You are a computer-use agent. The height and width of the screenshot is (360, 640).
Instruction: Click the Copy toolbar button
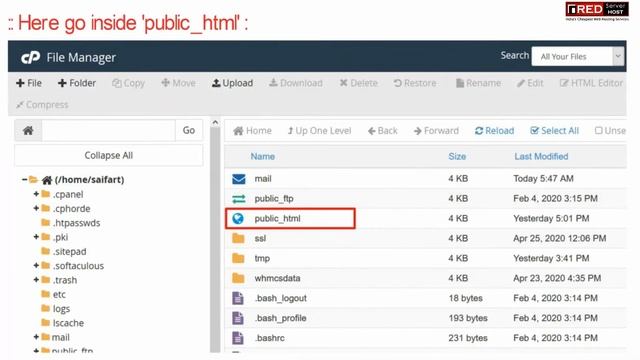coord(129,83)
